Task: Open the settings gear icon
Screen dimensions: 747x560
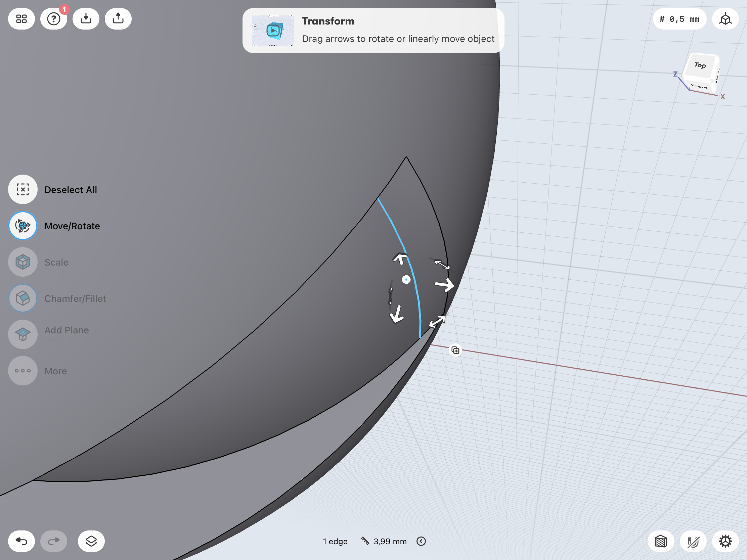Action: click(725, 541)
